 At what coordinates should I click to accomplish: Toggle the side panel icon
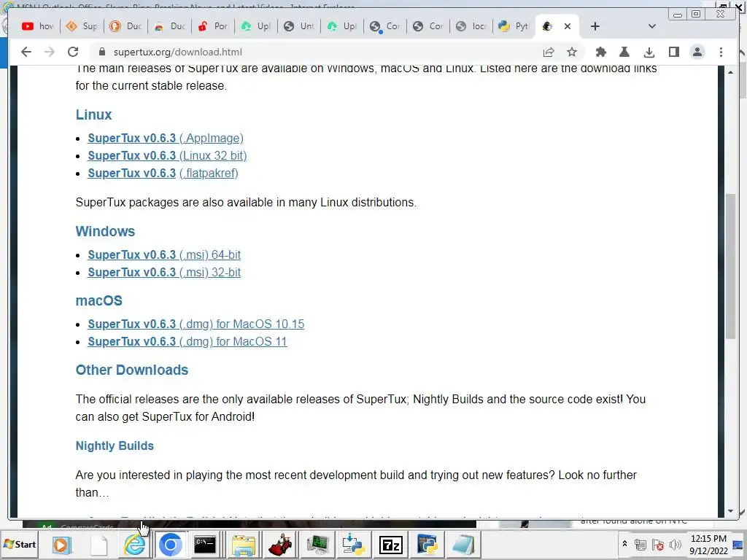(x=673, y=52)
